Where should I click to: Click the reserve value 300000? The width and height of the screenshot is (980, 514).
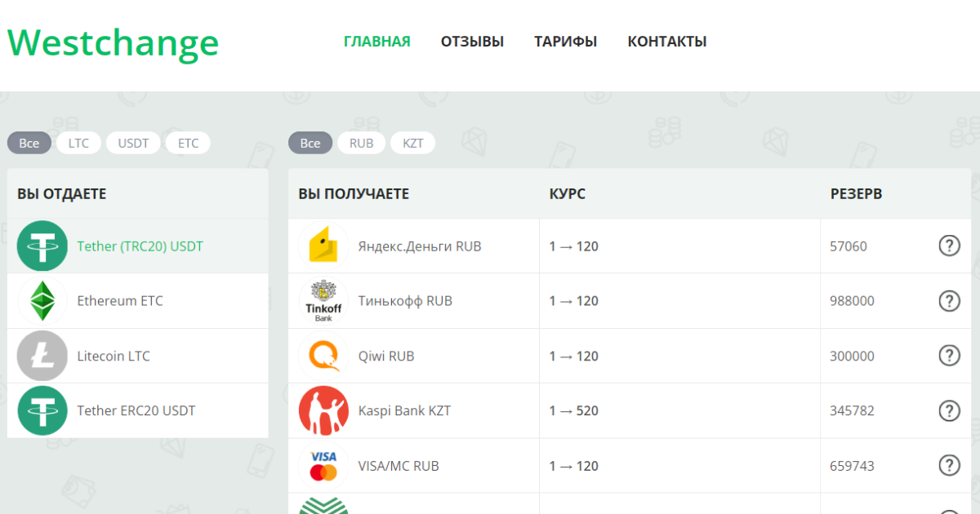852,356
